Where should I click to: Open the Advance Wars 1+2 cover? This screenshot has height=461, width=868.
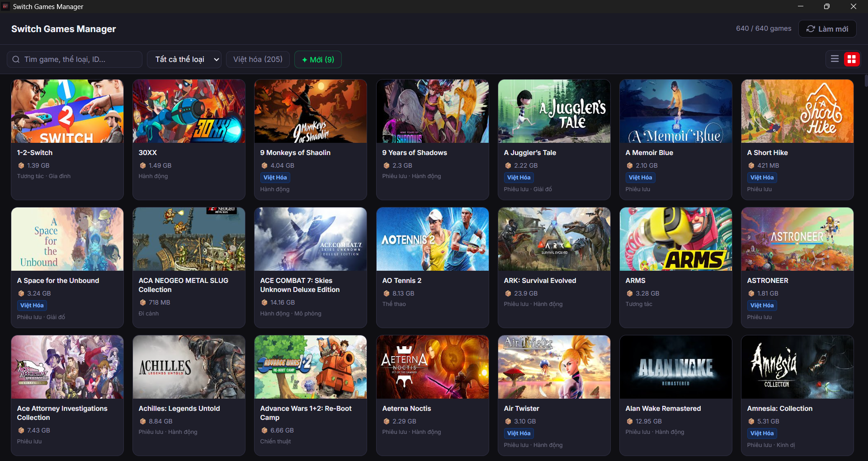tap(311, 367)
